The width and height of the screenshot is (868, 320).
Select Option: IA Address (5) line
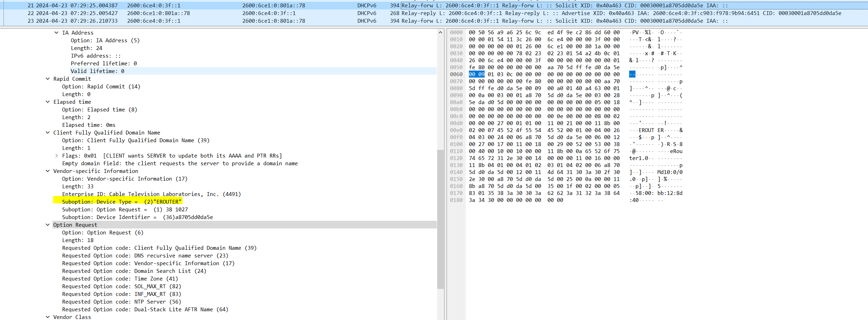pos(105,40)
